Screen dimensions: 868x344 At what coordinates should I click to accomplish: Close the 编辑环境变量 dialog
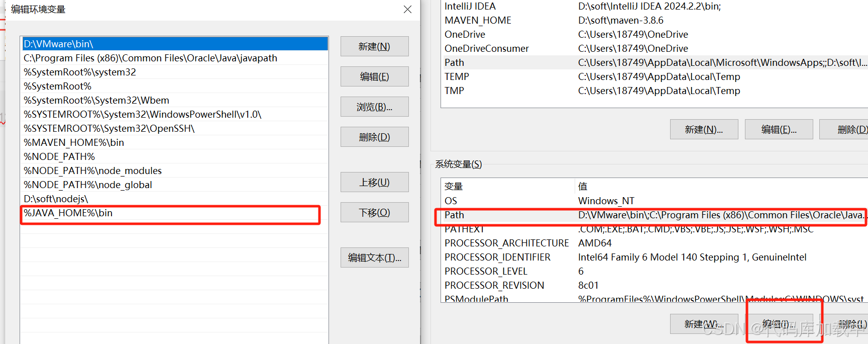coord(407,10)
